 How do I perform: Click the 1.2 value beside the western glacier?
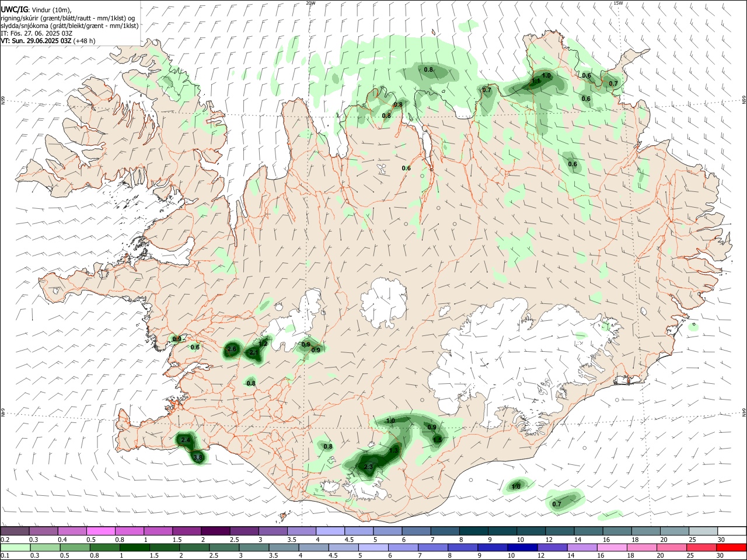pyautogui.click(x=263, y=344)
